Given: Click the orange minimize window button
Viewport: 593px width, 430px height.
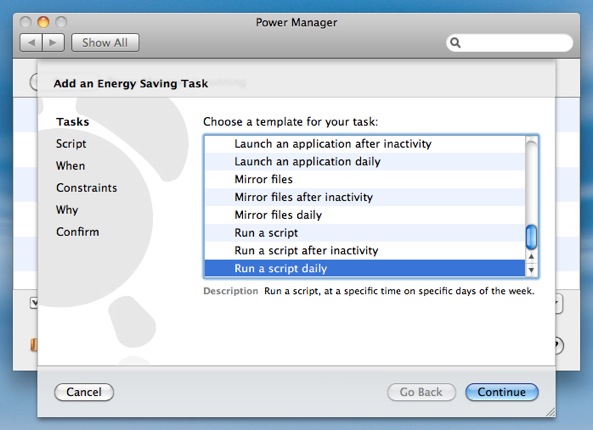Looking at the screenshot, I should point(43,22).
